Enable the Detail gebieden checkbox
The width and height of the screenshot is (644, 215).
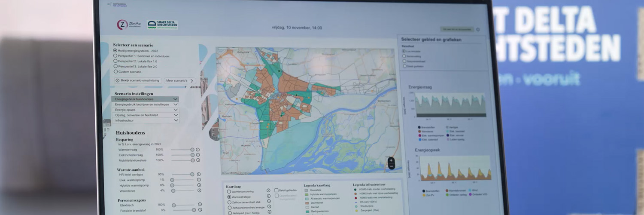point(276,190)
